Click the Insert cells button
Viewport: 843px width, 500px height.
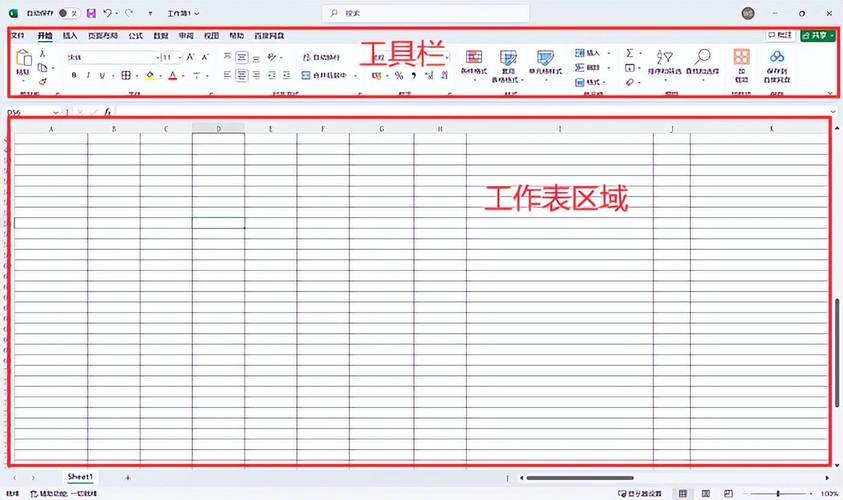pos(587,53)
